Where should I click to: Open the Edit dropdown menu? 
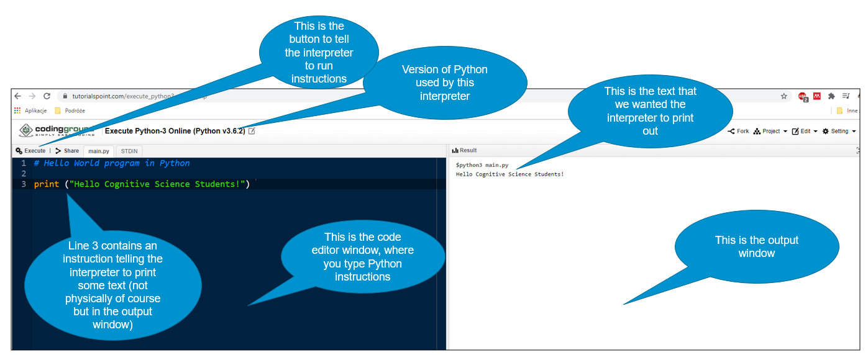[805, 132]
